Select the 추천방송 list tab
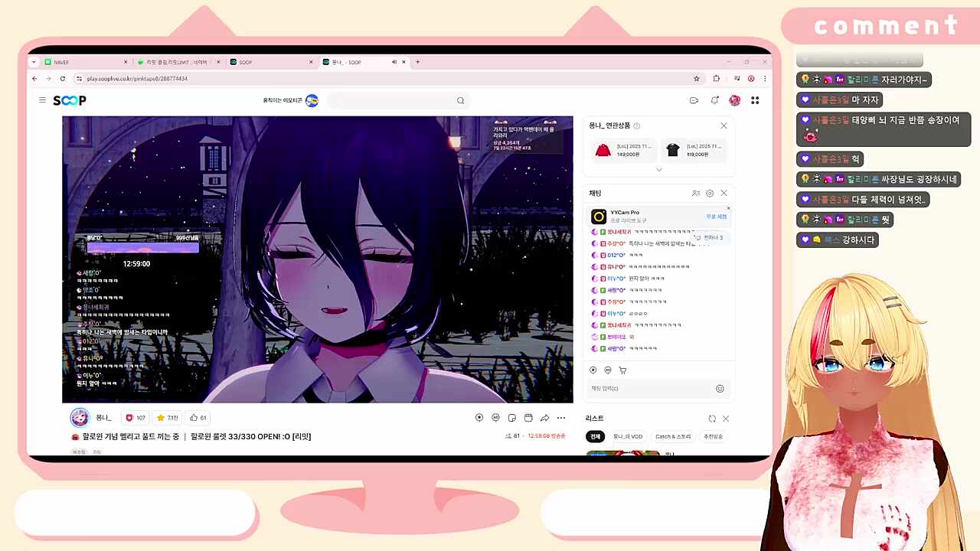Viewport: 980px width, 551px height. click(x=713, y=437)
